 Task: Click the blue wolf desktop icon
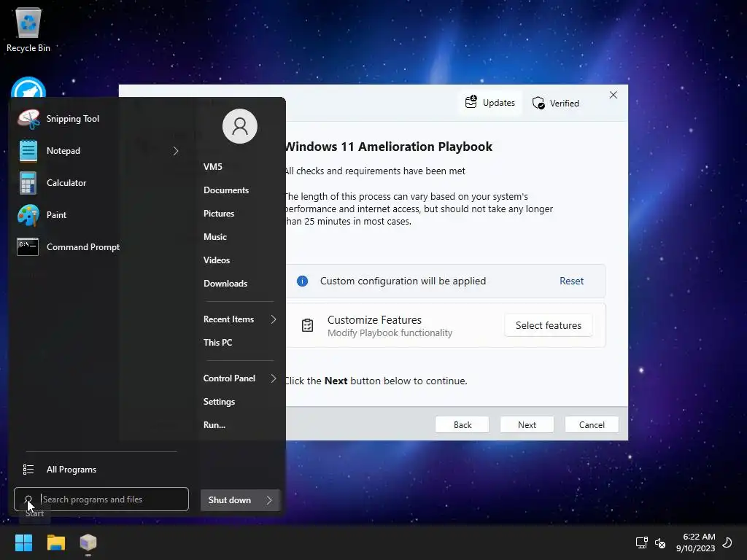click(28, 87)
